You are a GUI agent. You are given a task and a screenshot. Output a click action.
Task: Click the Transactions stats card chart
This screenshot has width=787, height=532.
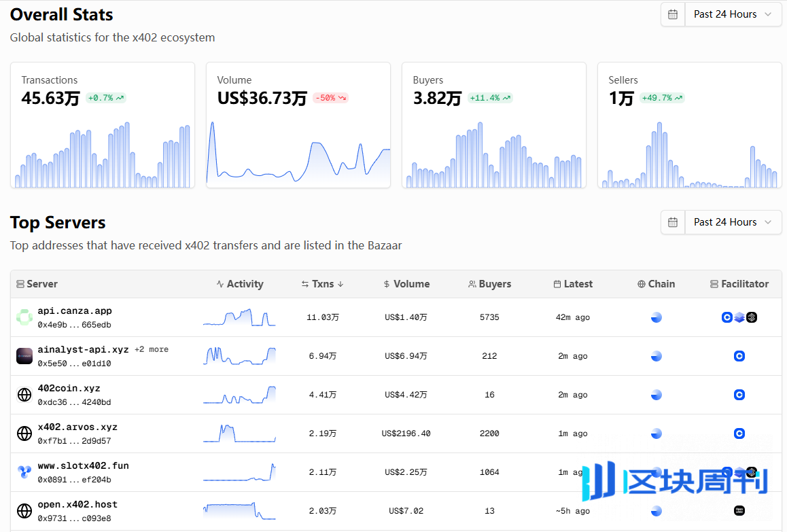pos(103,155)
